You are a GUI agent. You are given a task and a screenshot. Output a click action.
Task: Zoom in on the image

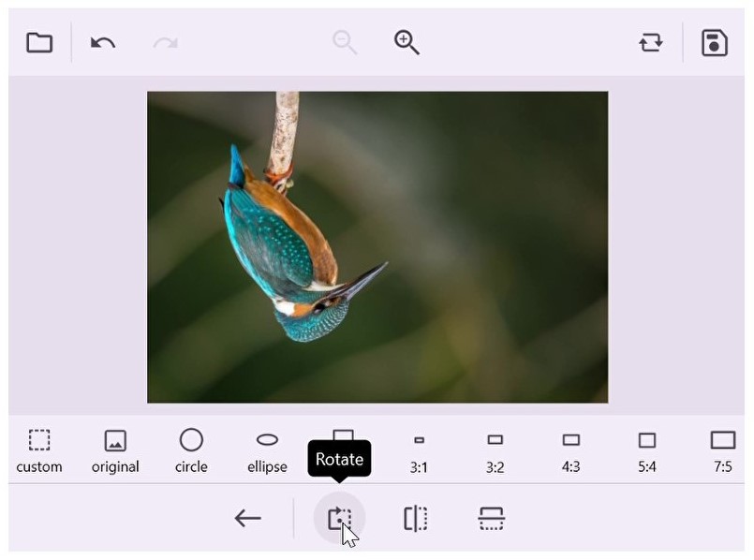coord(407,42)
